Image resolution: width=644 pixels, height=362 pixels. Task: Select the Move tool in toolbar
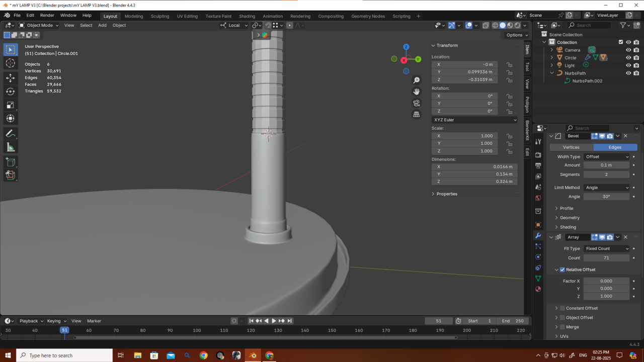pos(10,78)
